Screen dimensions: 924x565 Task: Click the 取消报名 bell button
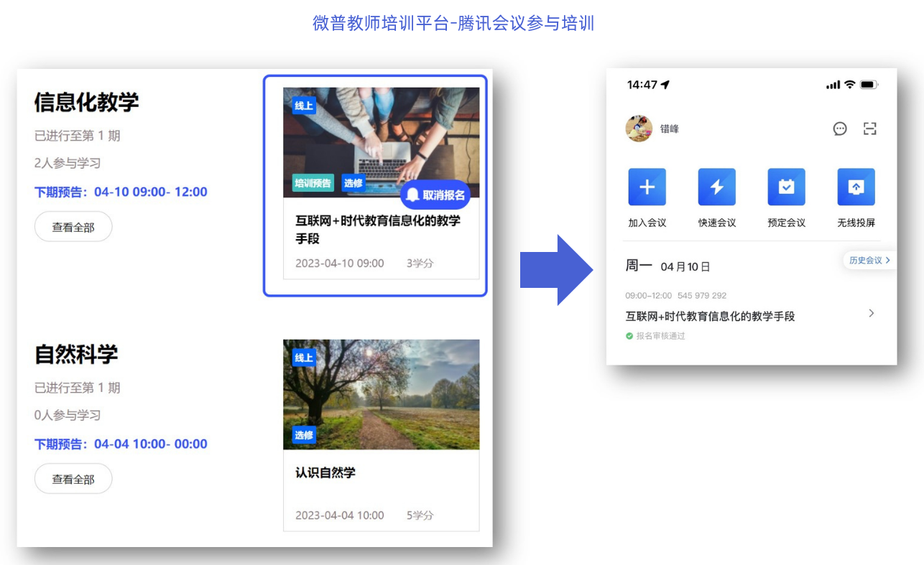pos(435,195)
